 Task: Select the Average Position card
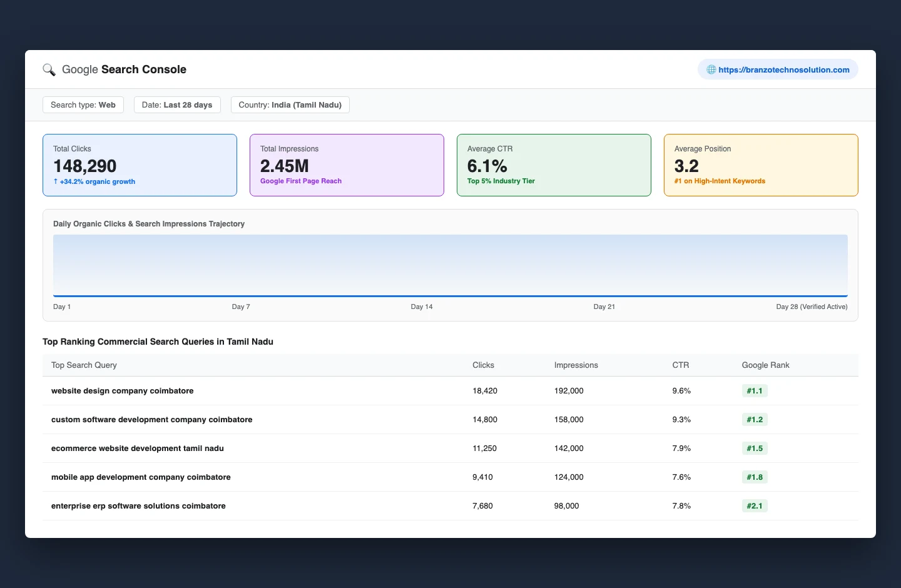pos(761,165)
